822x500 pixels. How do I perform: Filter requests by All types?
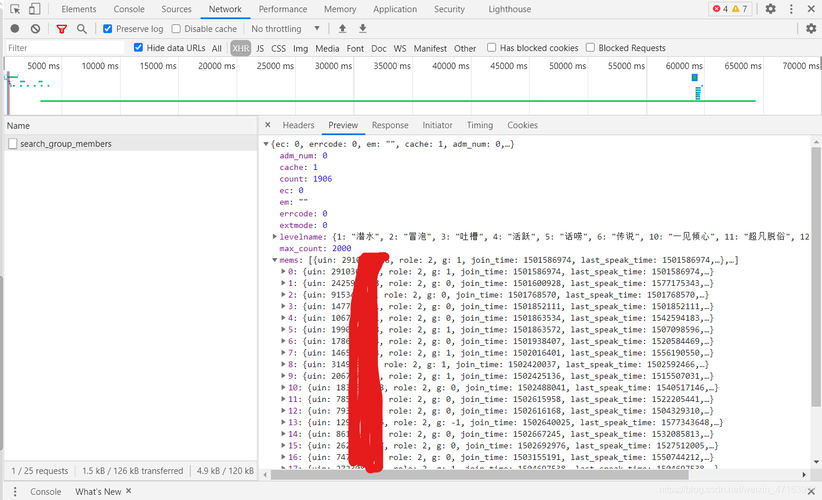click(x=217, y=48)
